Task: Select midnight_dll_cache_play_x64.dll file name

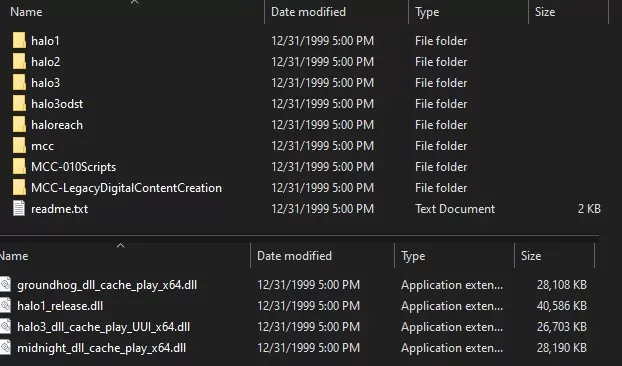Action: click(102, 348)
